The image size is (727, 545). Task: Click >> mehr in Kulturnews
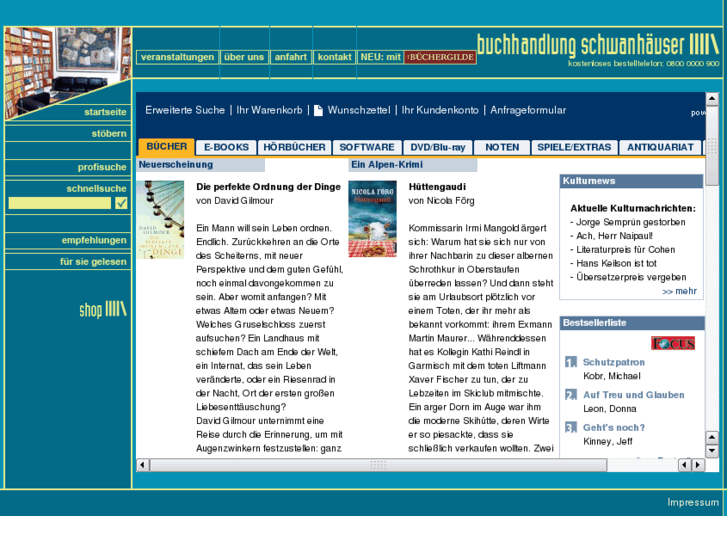click(x=680, y=291)
